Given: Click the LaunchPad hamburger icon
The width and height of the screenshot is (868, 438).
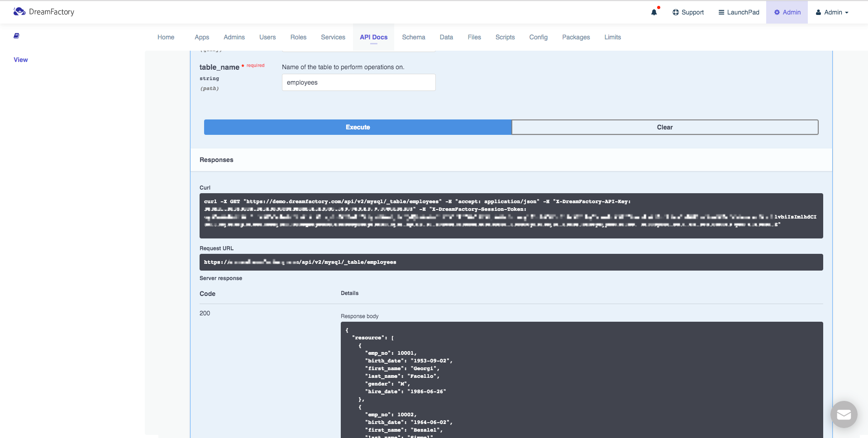Looking at the screenshot, I should [721, 12].
